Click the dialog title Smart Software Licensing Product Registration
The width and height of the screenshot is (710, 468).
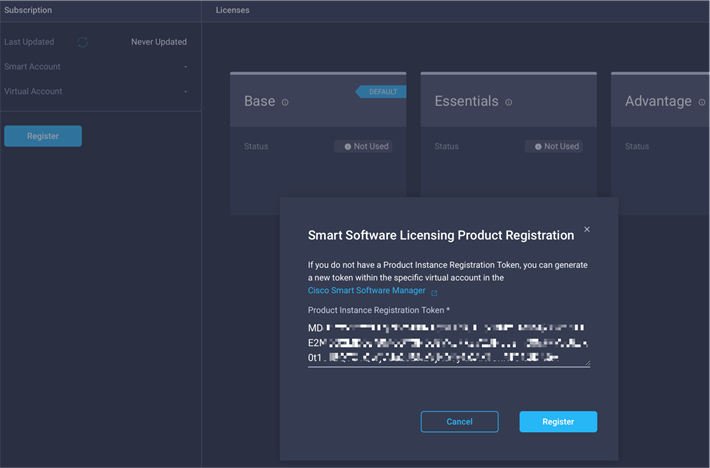[441, 235]
